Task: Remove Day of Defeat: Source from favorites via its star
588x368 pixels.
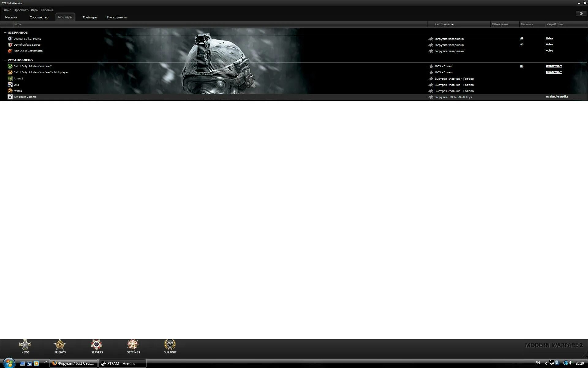Action: (431, 45)
